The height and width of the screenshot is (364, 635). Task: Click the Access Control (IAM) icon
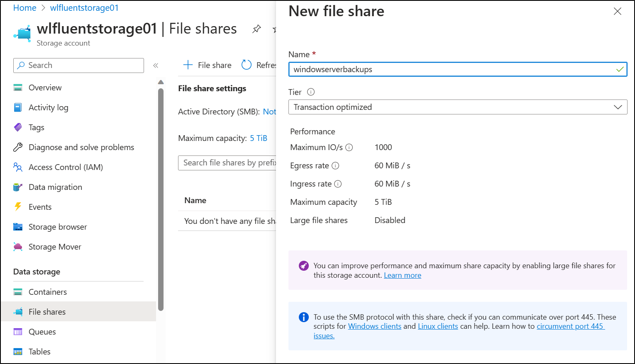(x=18, y=167)
